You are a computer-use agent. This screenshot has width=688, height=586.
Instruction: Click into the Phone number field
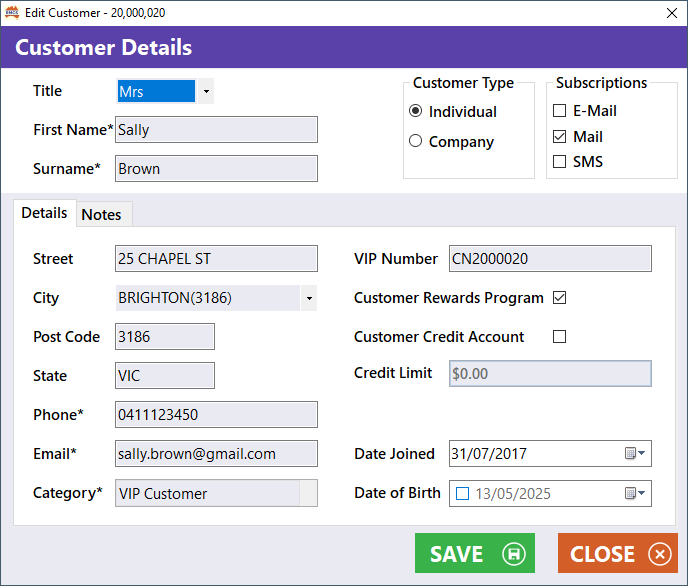(x=216, y=414)
